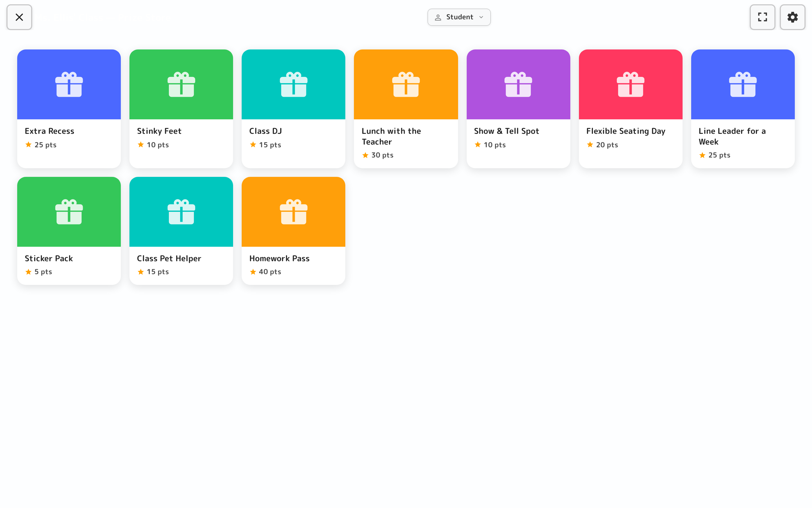812x508 pixels.
Task: Click the star icon on Class Pet Helper
Action: (141, 271)
